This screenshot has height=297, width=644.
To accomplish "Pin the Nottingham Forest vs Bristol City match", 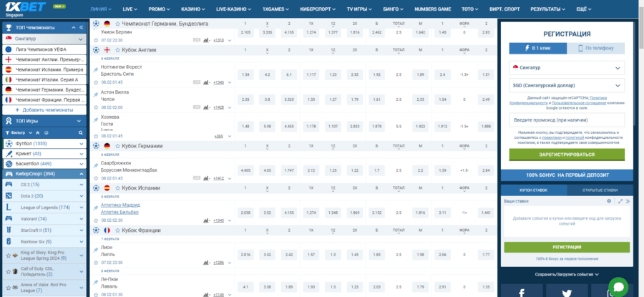I will click(97, 69).
